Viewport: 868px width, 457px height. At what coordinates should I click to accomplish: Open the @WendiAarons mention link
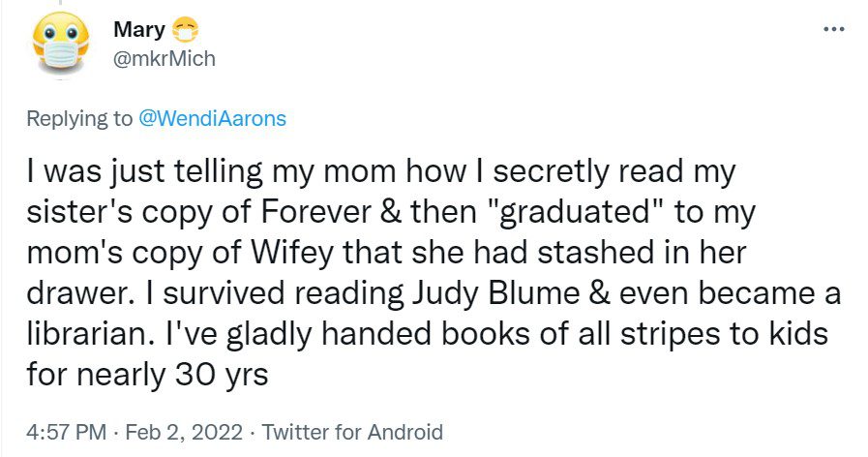tap(213, 119)
